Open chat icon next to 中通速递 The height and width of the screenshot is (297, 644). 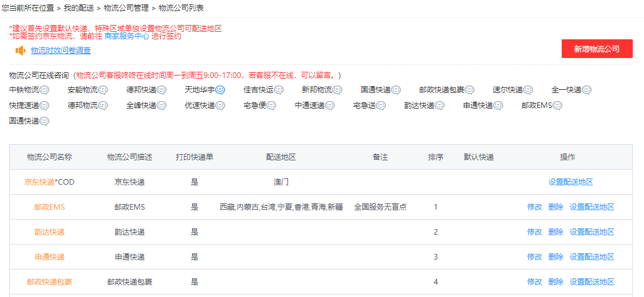pos(330,105)
